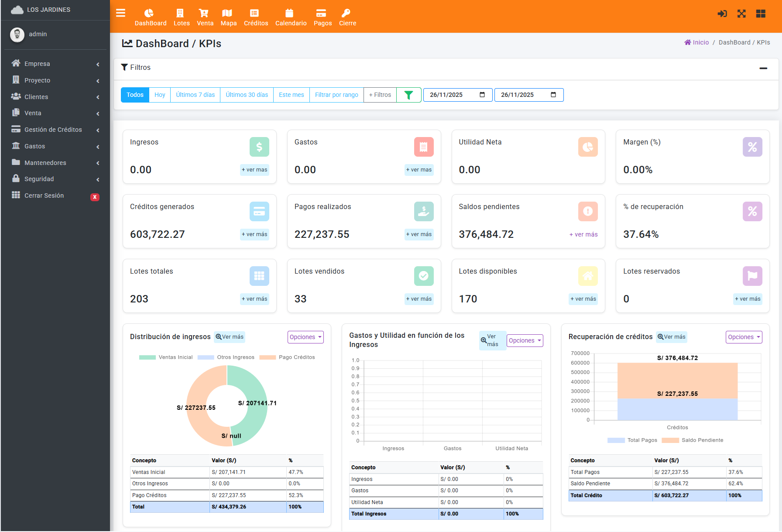Expand Gestión de Créditos menu
Image resolution: width=782 pixels, height=532 pixels.
click(53, 130)
